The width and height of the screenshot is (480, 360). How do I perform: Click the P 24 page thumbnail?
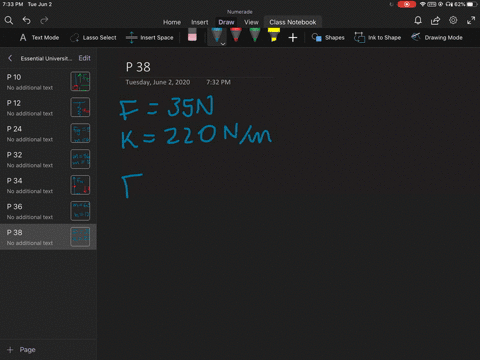coord(80,133)
